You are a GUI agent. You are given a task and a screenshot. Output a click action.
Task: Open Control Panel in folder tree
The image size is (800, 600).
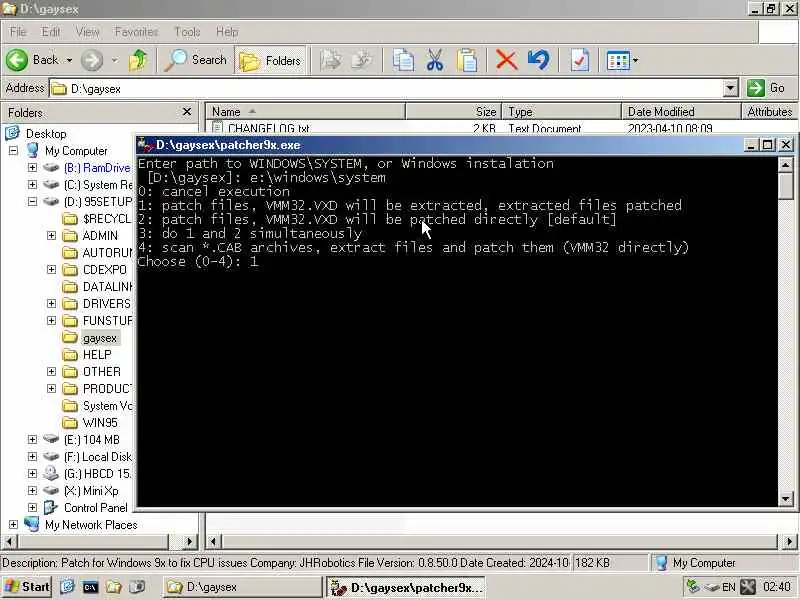pos(95,508)
